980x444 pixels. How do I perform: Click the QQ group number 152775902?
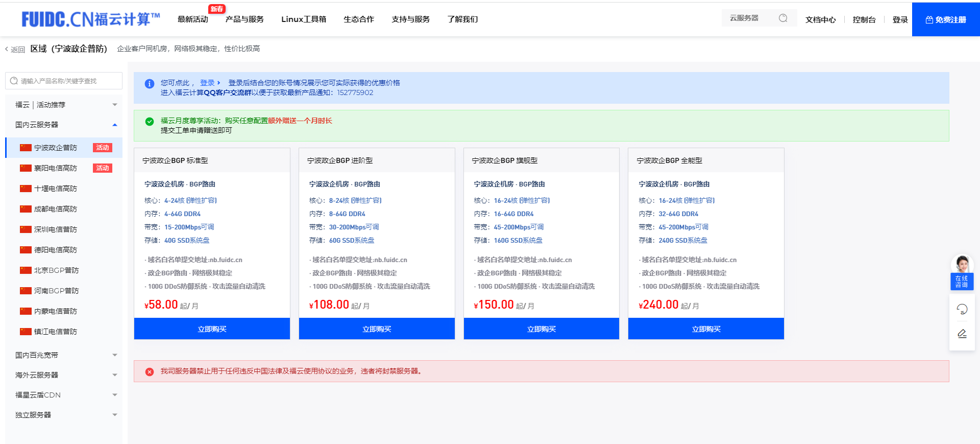point(355,92)
